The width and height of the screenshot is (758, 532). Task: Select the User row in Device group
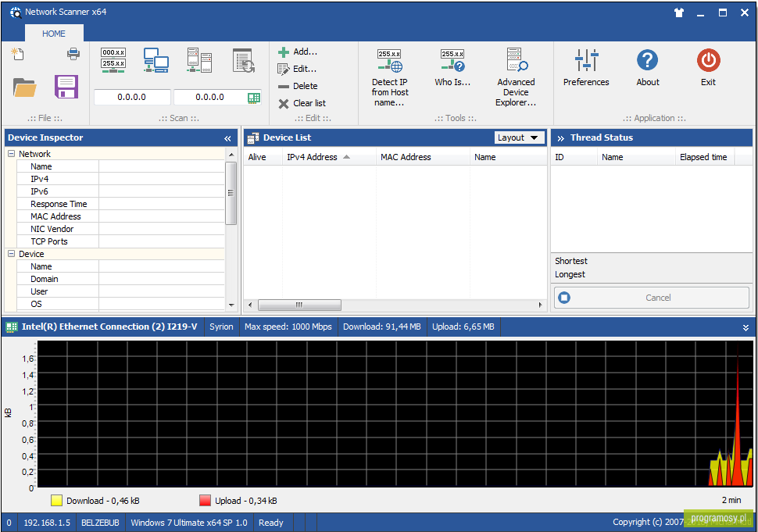point(121,291)
